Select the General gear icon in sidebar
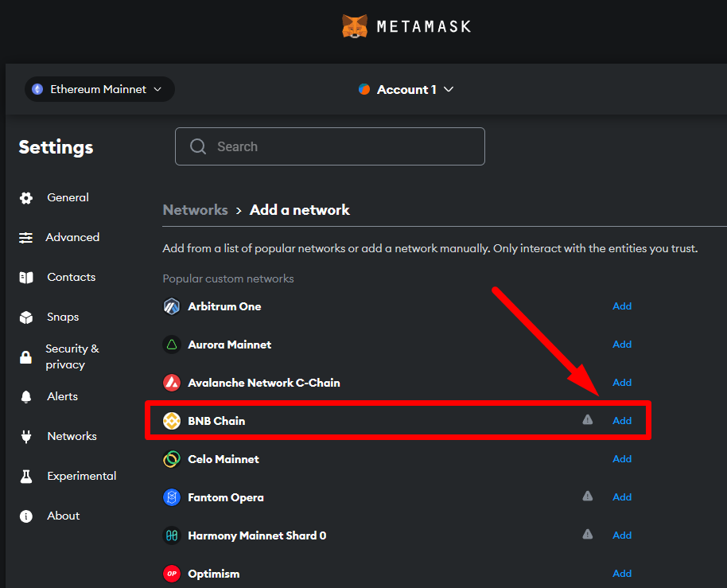This screenshot has height=588, width=727. pyautogui.click(x=26, y=197)
